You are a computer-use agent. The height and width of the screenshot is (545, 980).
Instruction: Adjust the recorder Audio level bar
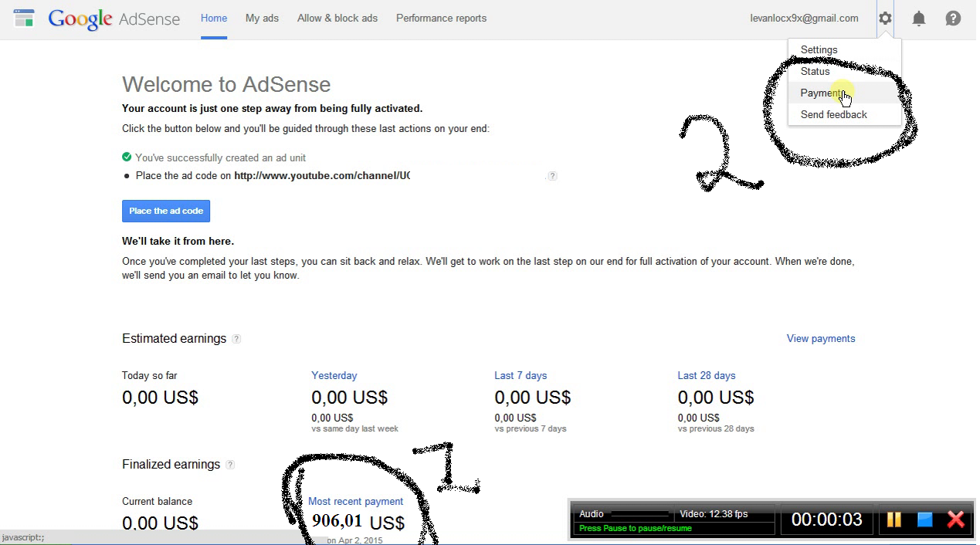pos(639,514)
